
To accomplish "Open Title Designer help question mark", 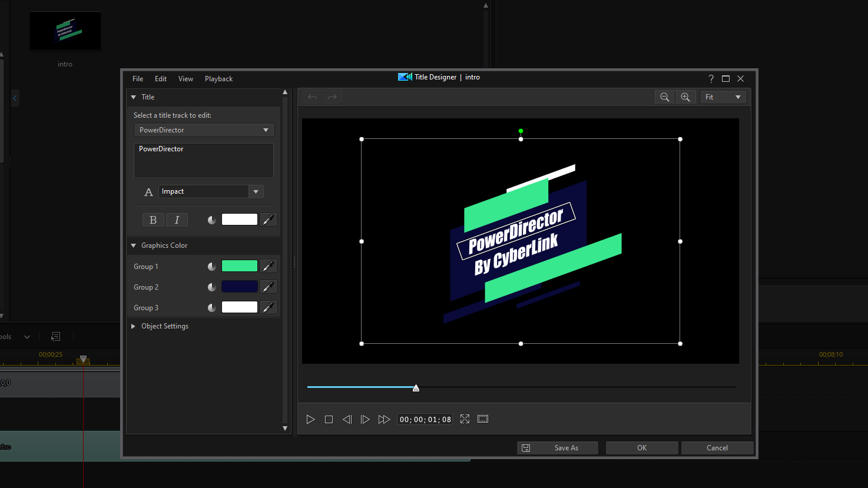I will (x=711, y=79).
